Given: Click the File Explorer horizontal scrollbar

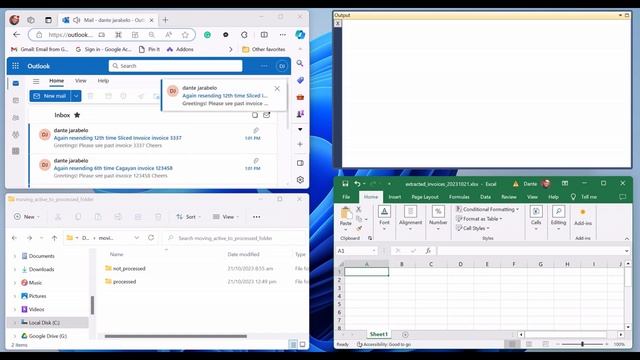Looking at the screenshot, I should click(x=176, y=336).
